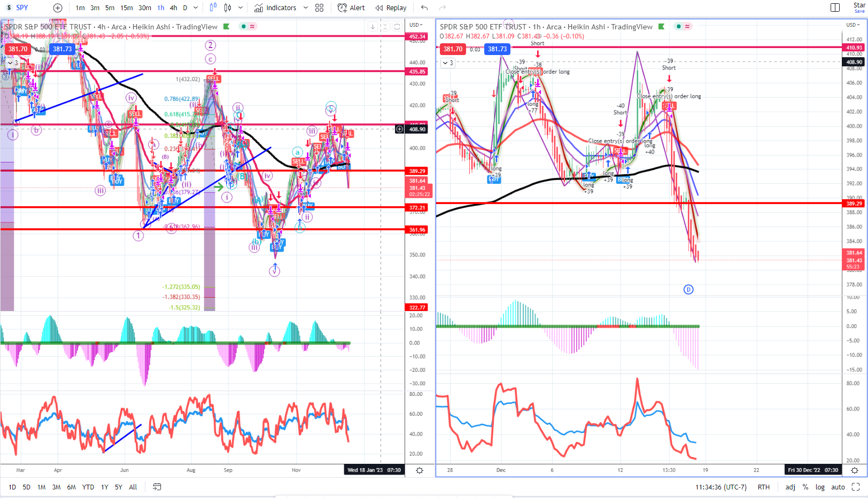Click the green flag on 4h chart title
Screen dimensions: 868x498
[227, 26]
